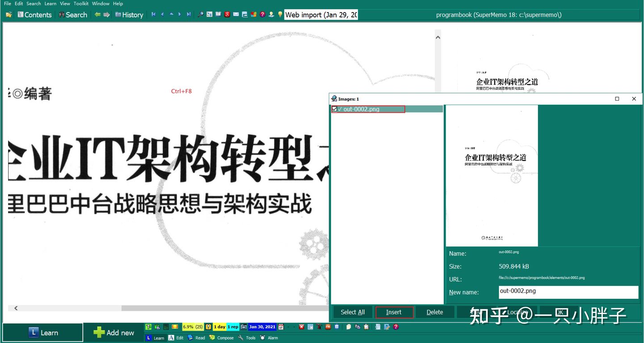Select the Google search icon
The height and width of the screenshot is (343, 644).
click(227, 14)
